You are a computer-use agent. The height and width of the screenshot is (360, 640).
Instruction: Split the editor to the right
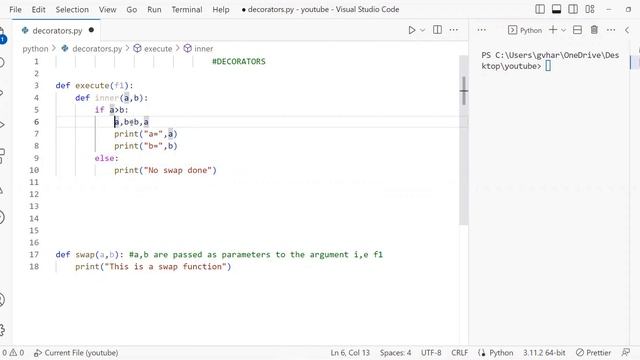pyautogui.click(x=437, y=30)
